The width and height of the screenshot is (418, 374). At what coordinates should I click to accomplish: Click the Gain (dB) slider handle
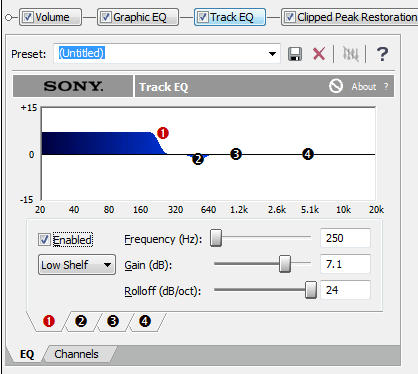coord(285,264)
